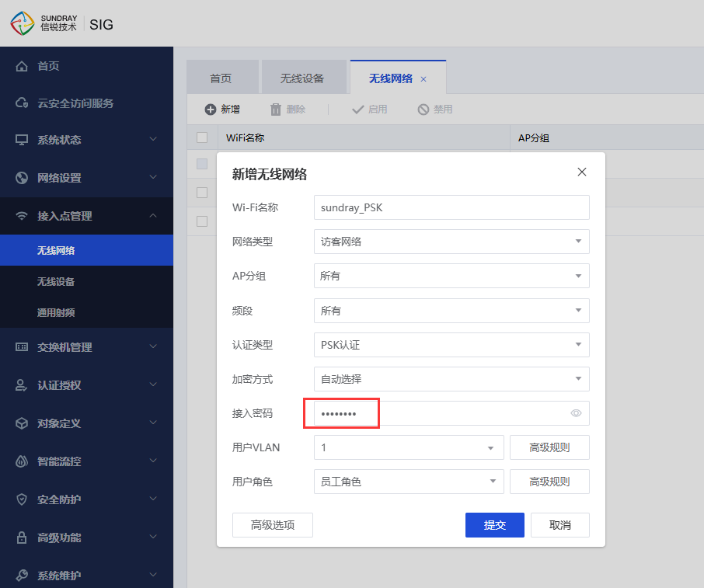Close the 无线网络 tab with X
Image resolution: width=704 pixels, height=588 pixels.
[x=423, y=79]
